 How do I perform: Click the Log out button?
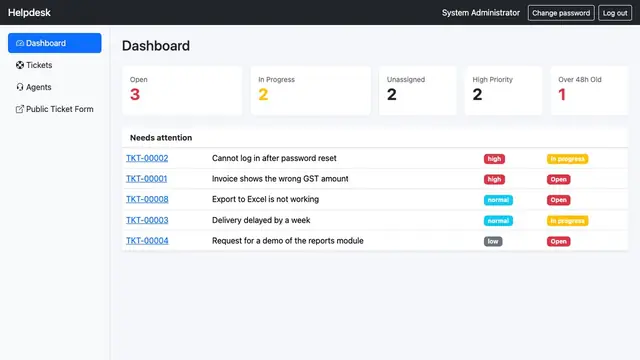pos(615,13)
